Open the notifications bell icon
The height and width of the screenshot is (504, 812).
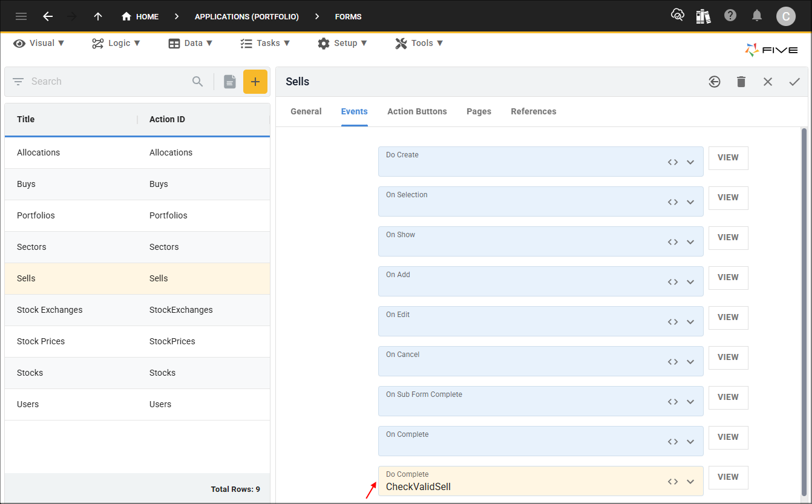tap(757, 16)
